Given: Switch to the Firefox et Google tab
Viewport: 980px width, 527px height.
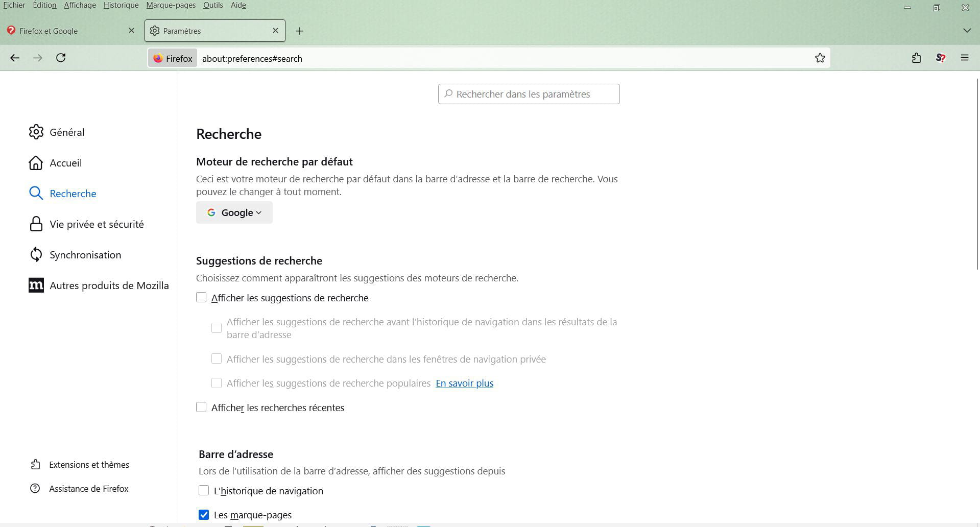Looking at the screenshot, I should click(x=70, y=31).
